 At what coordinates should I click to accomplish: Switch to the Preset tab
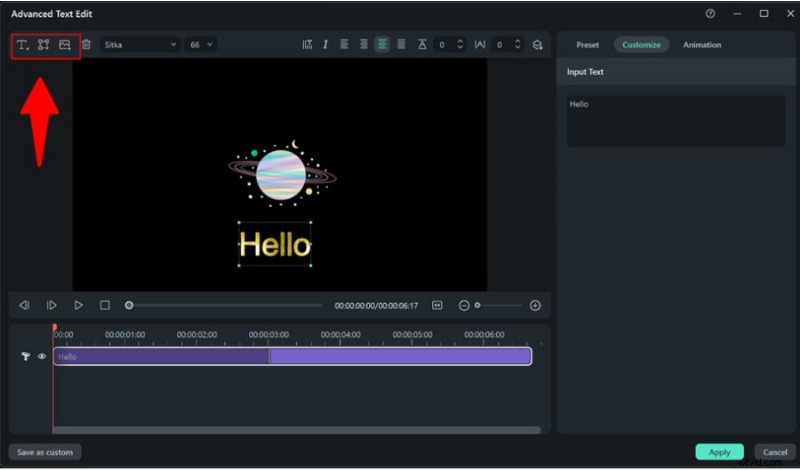[587, 45]
